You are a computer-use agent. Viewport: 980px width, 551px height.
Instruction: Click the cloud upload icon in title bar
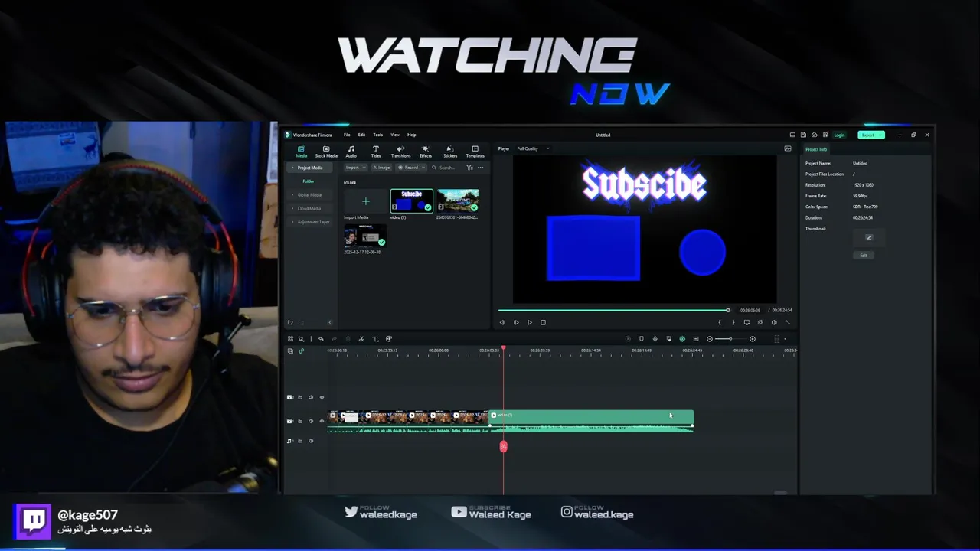[814, 135]
